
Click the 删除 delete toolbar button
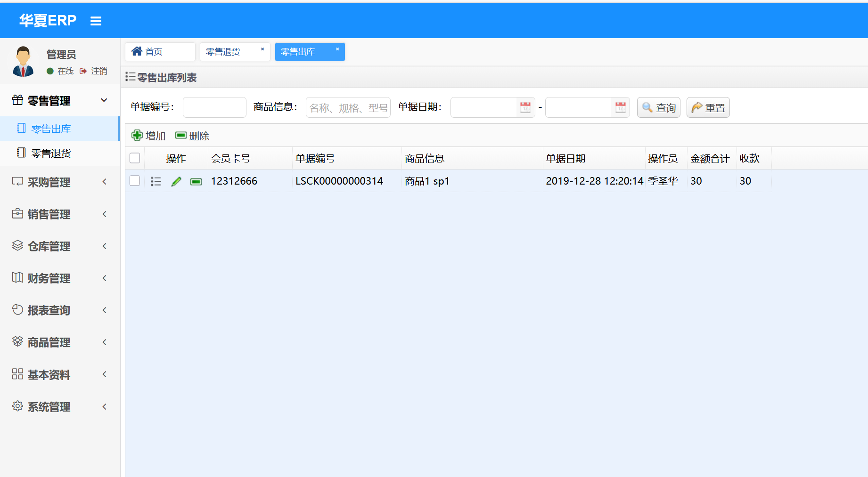click(192, 136)
